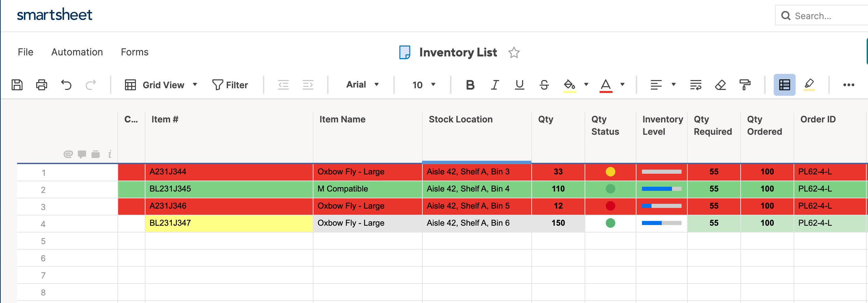The image size is (868, 303).
Task: Undo the last action
Action: (66, 85)
